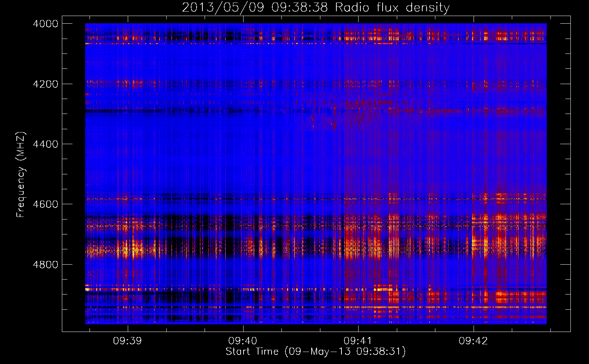This screenshot has height=364, width=589.
Task: Select the 4200 frequency tick label
Action: [46, 84]
